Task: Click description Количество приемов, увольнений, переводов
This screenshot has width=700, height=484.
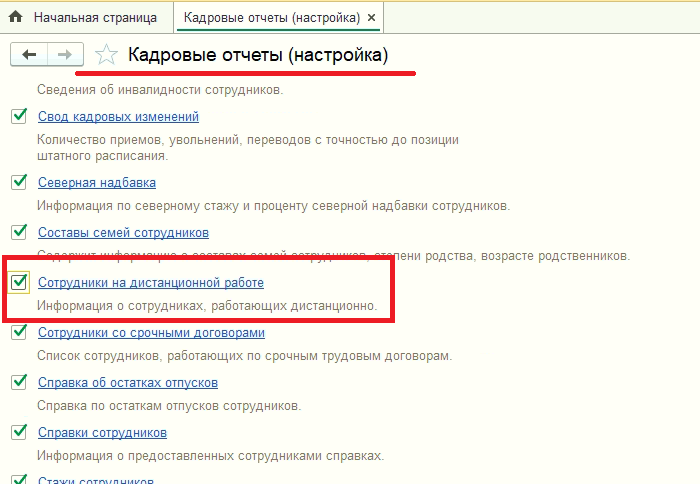Action: click(248, 148)
